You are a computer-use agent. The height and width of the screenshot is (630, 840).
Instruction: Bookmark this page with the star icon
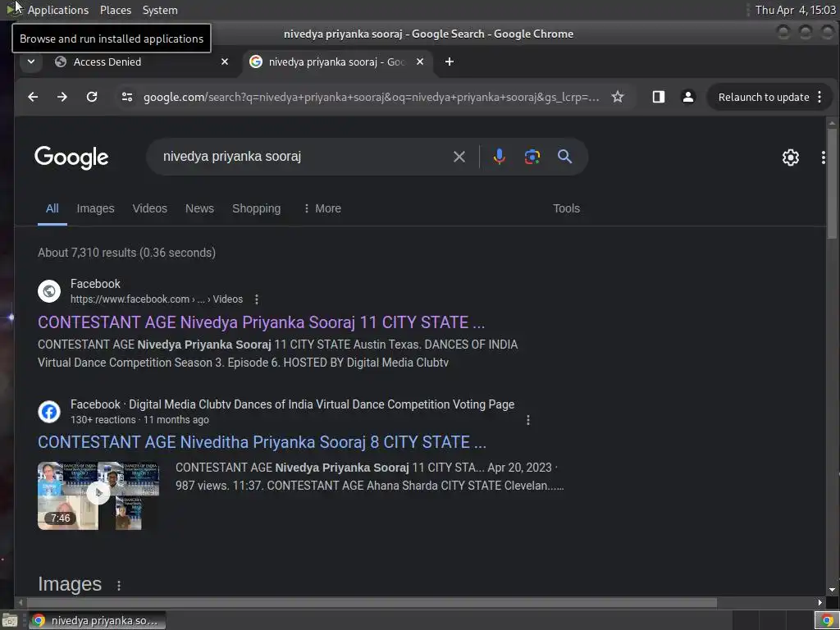point(618,97)
